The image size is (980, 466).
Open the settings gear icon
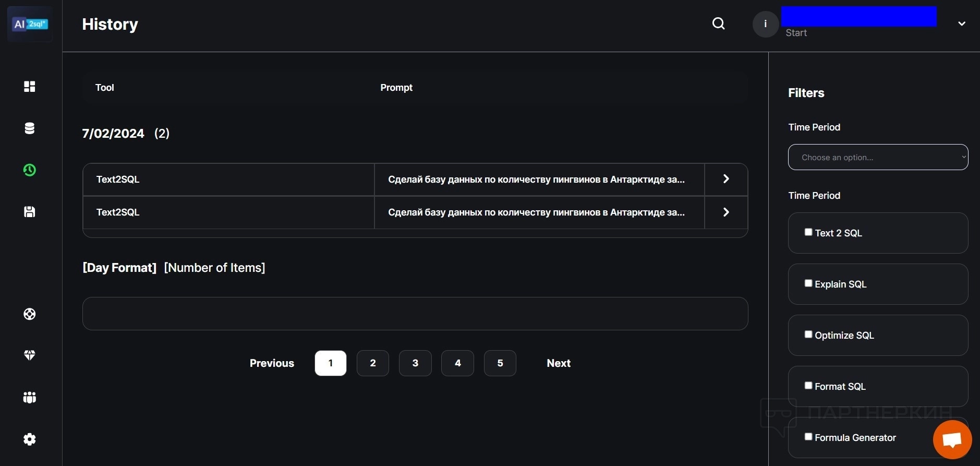30,439
